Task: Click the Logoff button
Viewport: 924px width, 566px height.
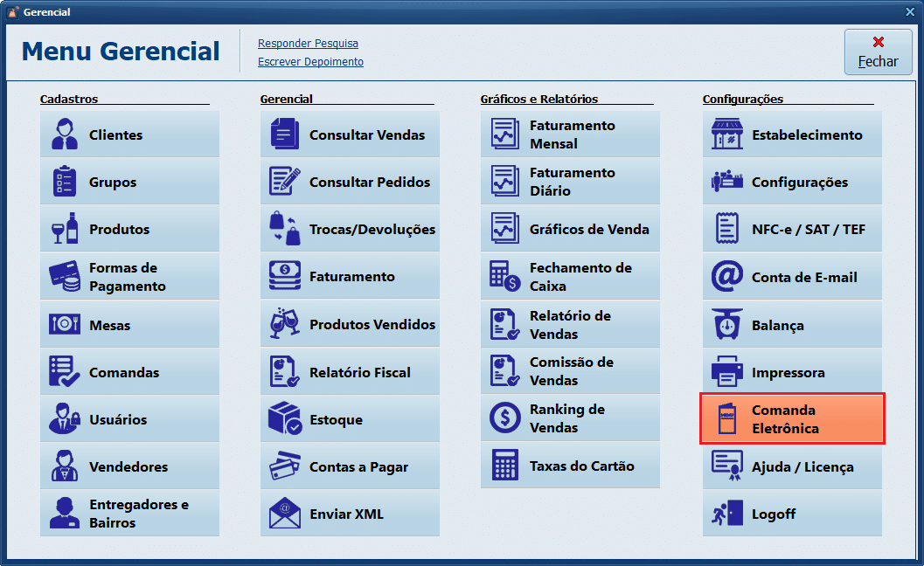Action: point(791,514)
